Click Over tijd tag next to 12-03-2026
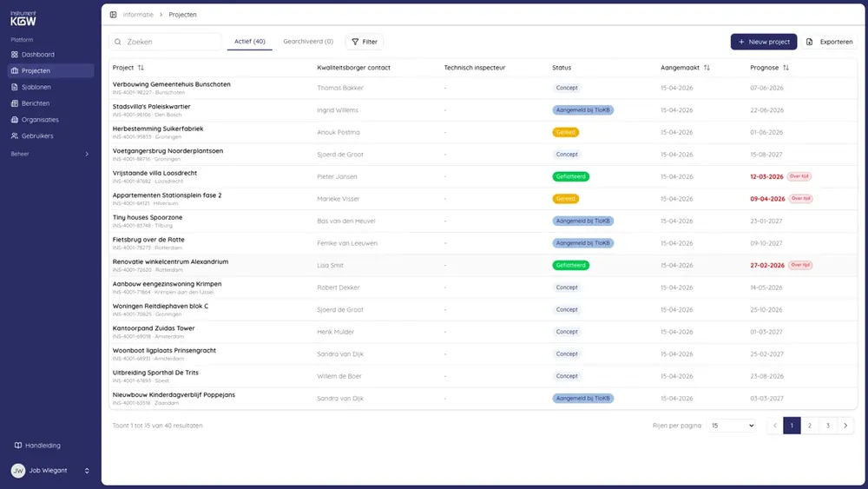The height and width of the screenshot is (489, 868). pyautogui.click(x=799, y=176)
